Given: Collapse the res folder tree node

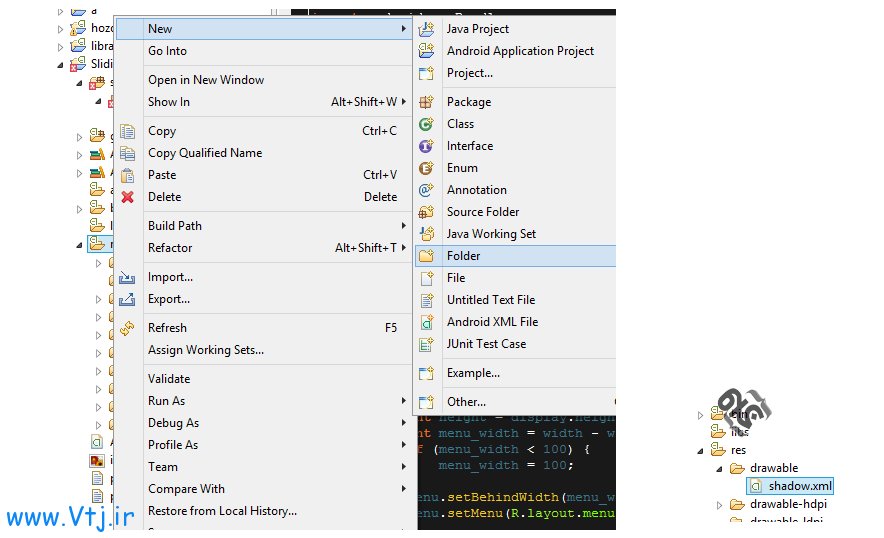Looking at the screenshot, I should click(700, 451).
